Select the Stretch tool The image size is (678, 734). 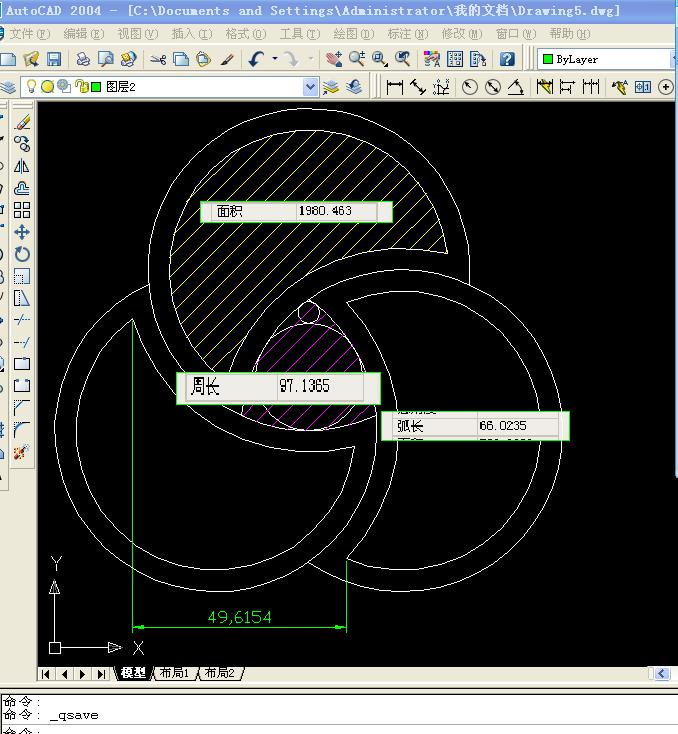[x=22, y=298]
